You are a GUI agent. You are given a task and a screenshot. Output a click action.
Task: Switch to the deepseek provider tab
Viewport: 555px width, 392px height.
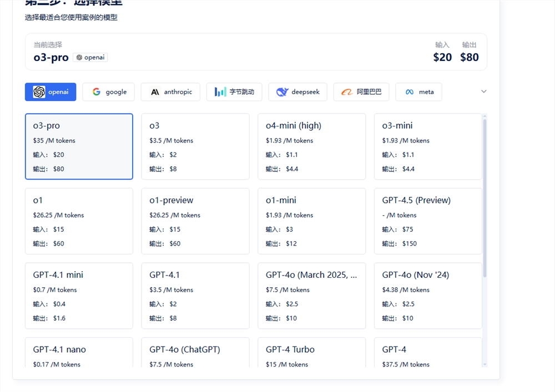(298, 92)
